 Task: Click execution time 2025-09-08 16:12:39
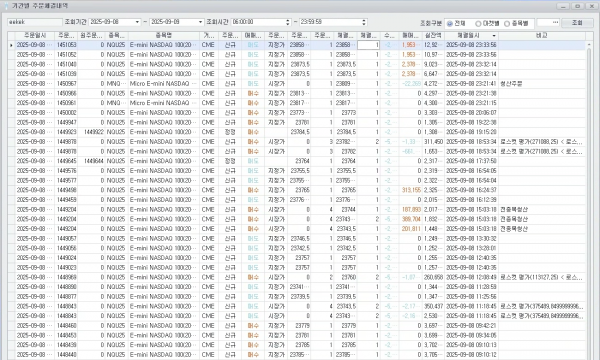471,200
